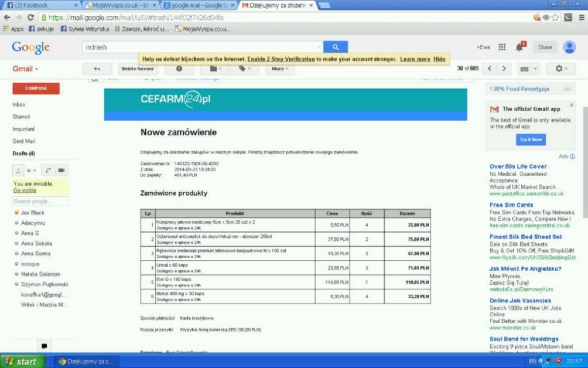Viewport: 588px width, 368px height.
Task: Open the chat bubble icon at bottom
Action: [x=44, y=346]
